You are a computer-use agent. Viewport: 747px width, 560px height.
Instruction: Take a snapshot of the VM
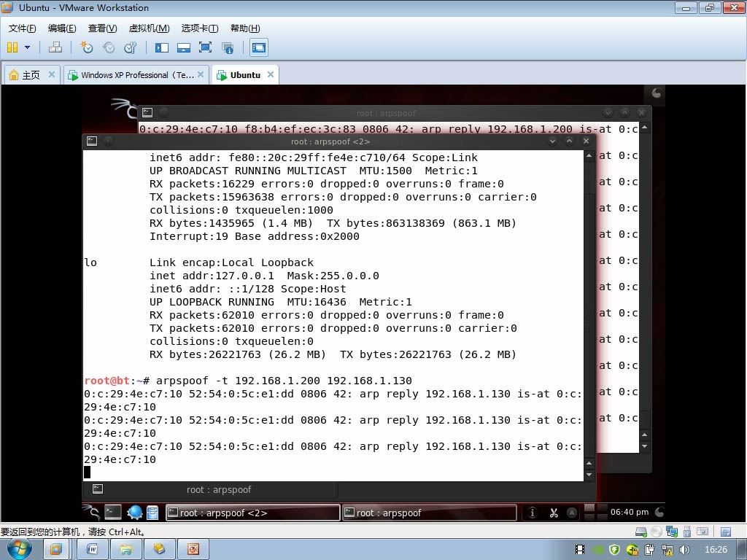(x=86, y=47)
